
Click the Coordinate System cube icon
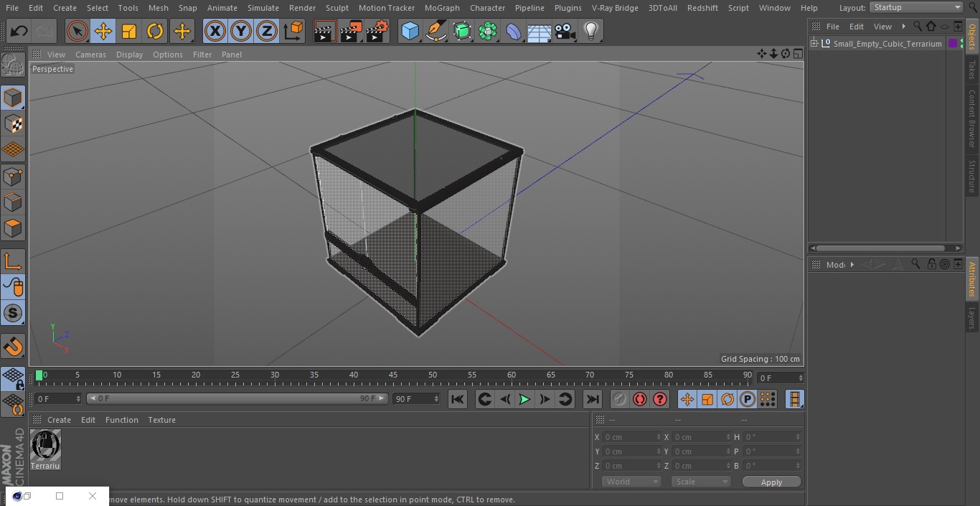click(x=293, y=31)
